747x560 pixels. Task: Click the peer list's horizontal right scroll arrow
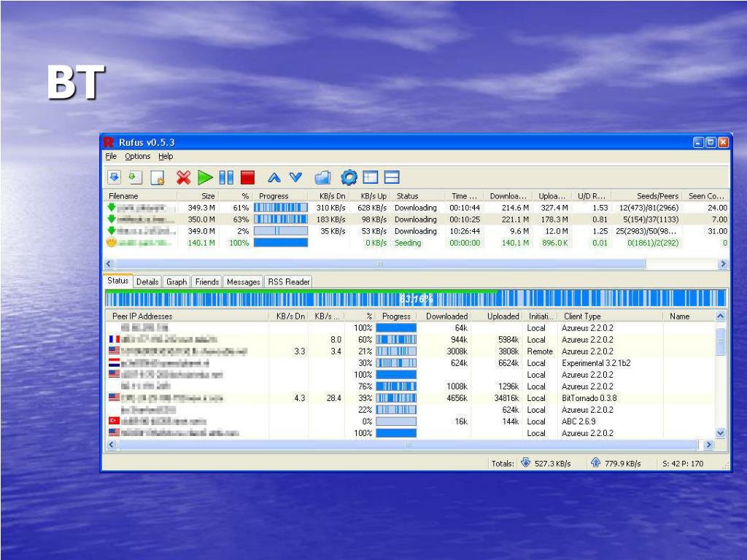point(709,445)
